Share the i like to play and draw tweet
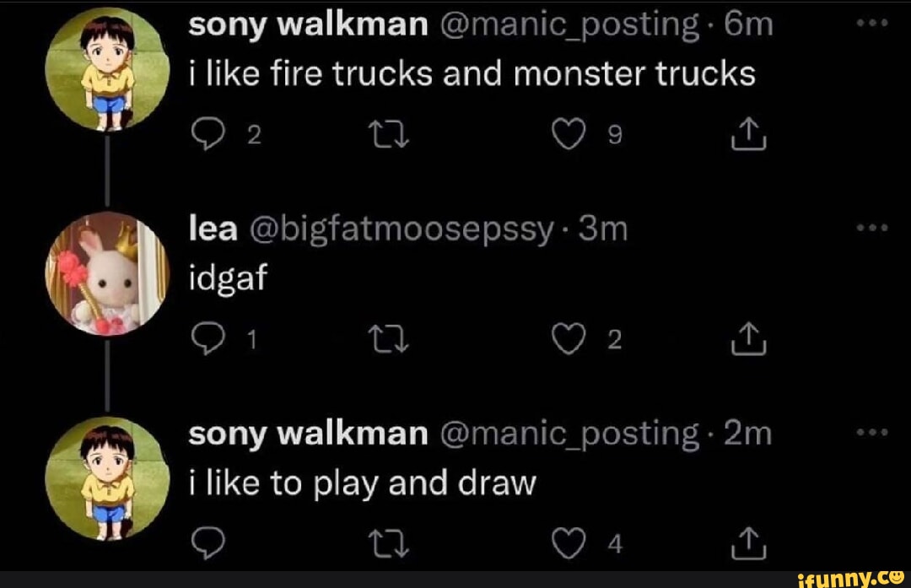Viewport: 911px width, 588px height. point(749,543)
